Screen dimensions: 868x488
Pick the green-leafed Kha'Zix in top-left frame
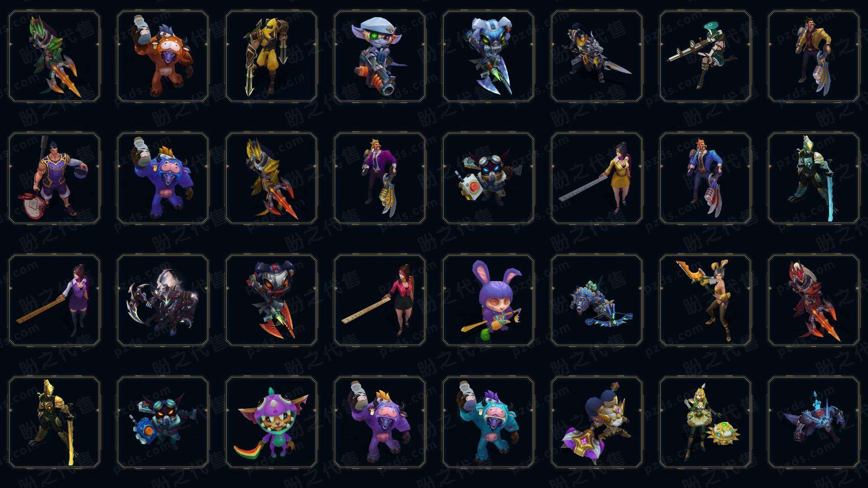click(x=54, y=56)
